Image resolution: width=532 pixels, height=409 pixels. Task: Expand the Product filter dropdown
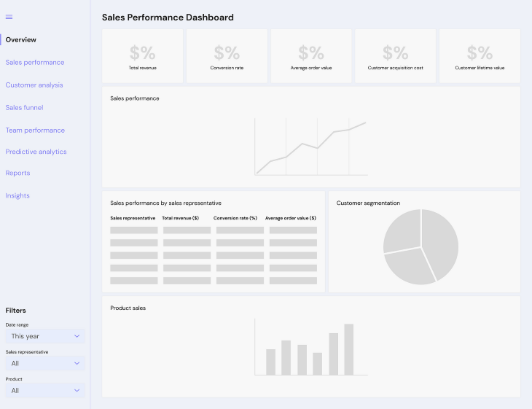tap(45, 390)
